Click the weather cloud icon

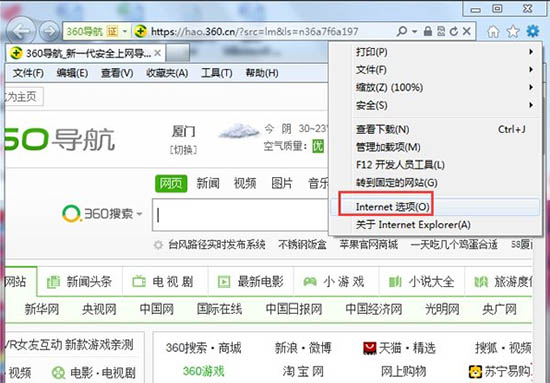tap(239, 132)
